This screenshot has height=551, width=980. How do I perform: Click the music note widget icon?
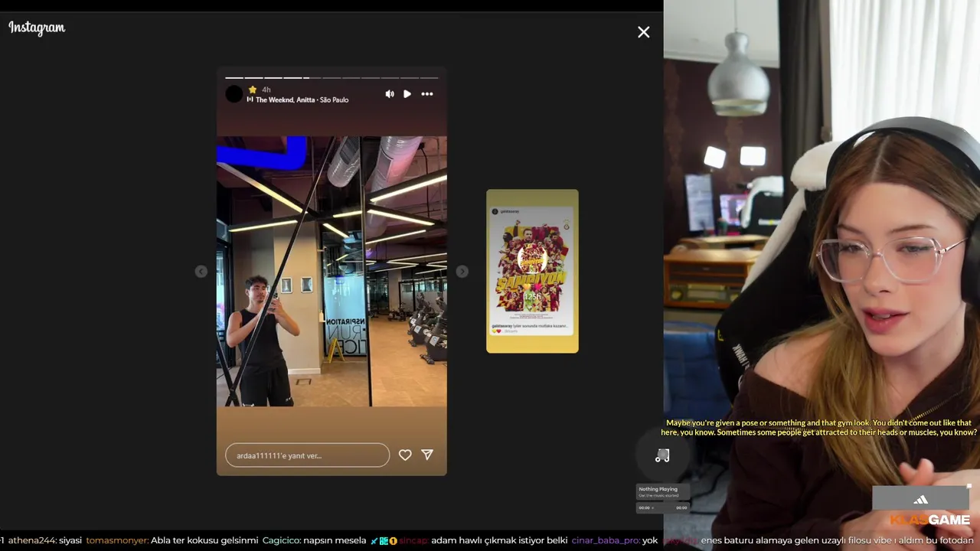click(x=662, y=455)
